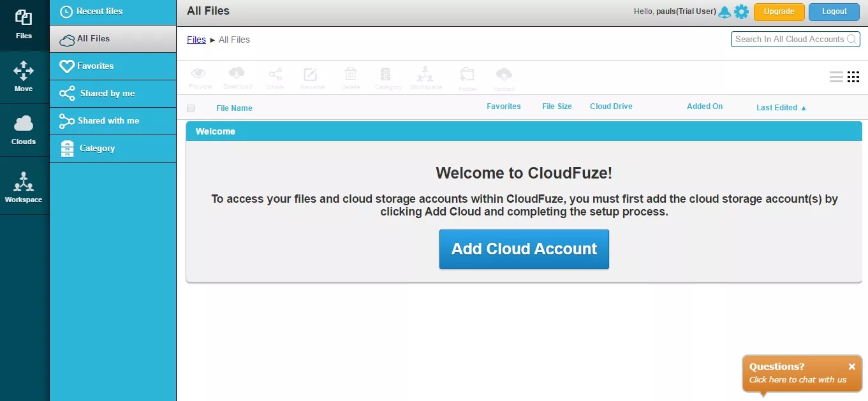The image size is (868, 401).
Task: Switch to list view
Action: click(x=836, y=77)
